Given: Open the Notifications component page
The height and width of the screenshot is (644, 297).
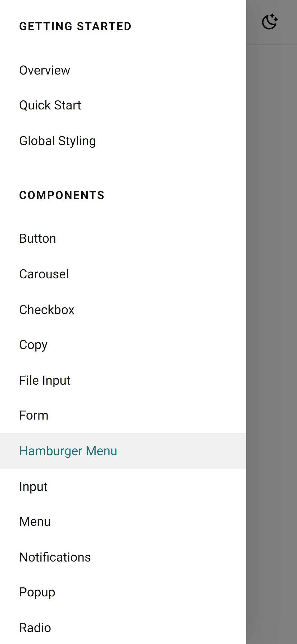Looking at the screenshot, I should point(55,557).
